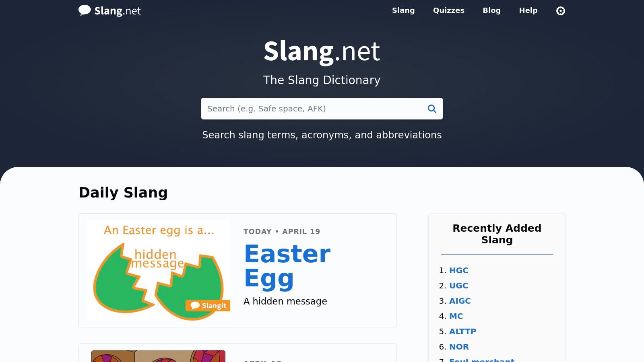Click the Easter egg illustration thumbnail

(x=158, y=270)
